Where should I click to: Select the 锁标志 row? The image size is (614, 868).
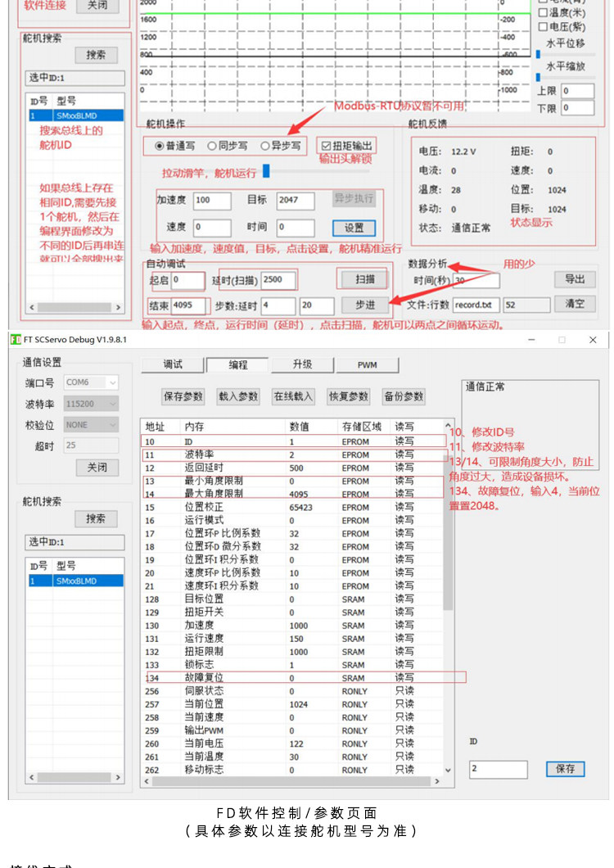pyautogui.click(x=292, y=665)
